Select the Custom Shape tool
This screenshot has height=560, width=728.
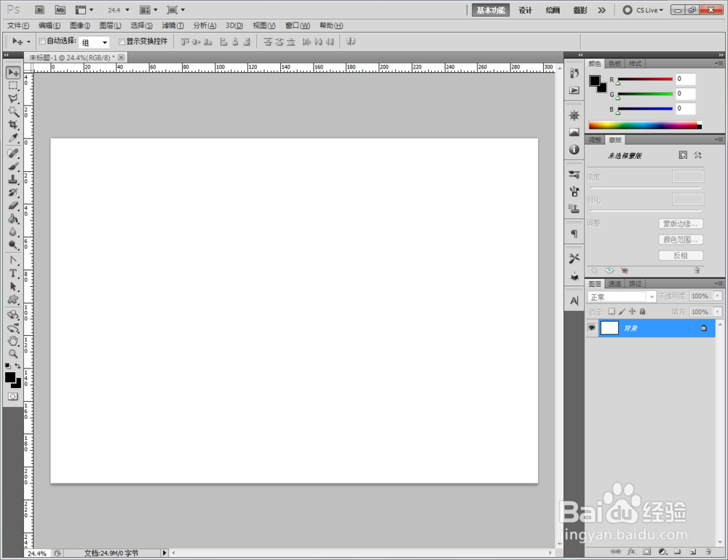point(13,299)
